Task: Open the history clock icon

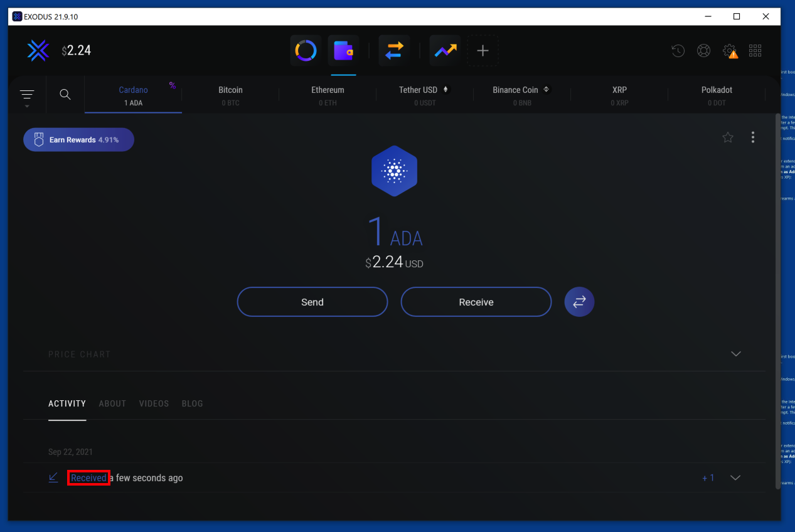Action: 678,51
